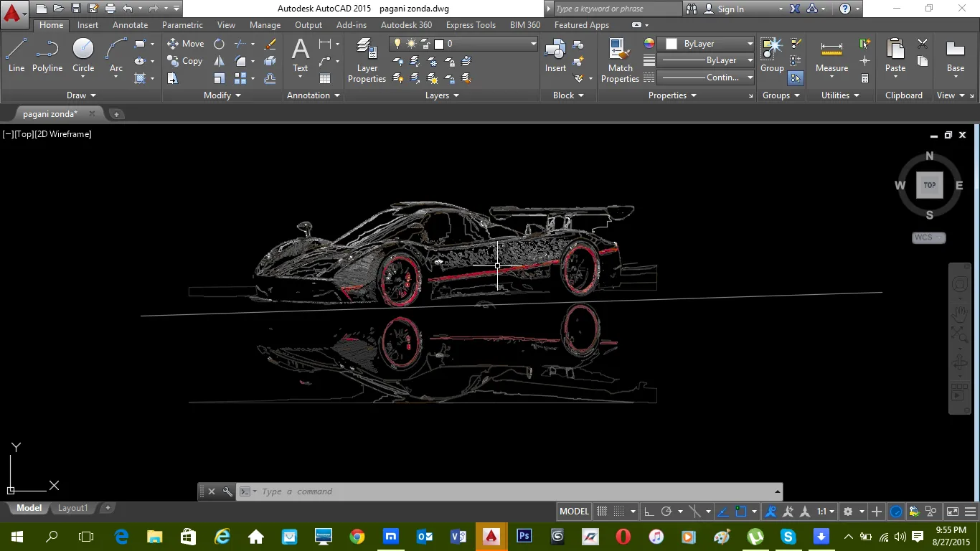Click the Sign In button

point(730,9)
